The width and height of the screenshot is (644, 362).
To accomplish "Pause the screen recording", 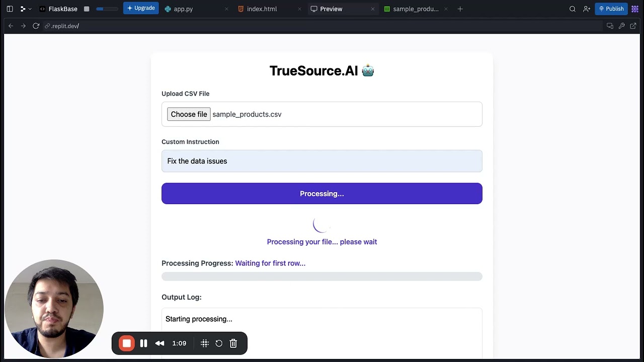I will (144, 343).
